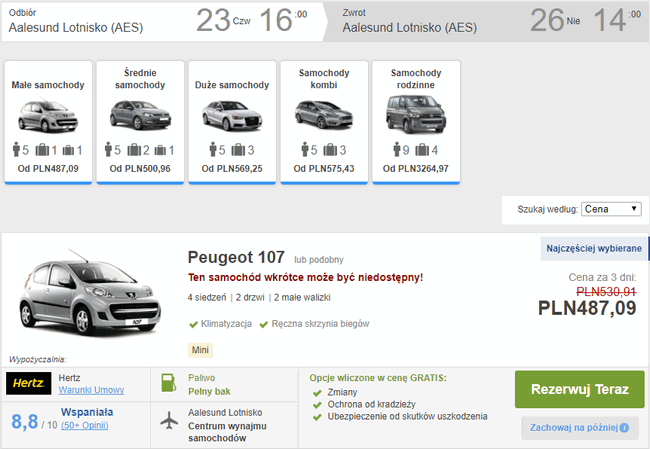
Task: Click pickup date 23 Czw
Action: tap(223, 20)
